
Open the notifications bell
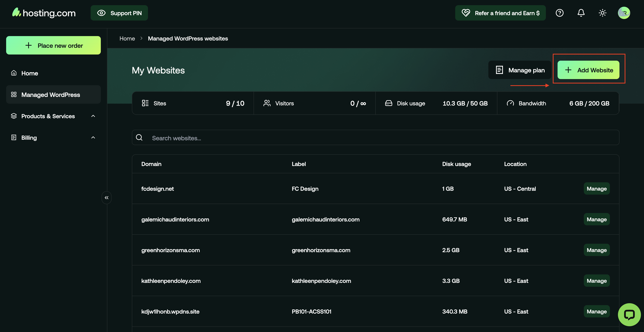pos(581,13)
